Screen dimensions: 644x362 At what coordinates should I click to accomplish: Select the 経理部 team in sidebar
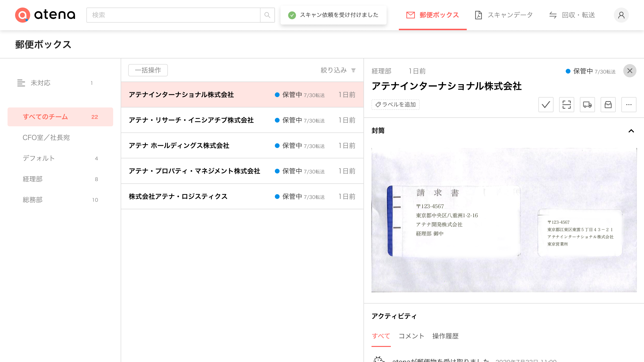point(32,179)
